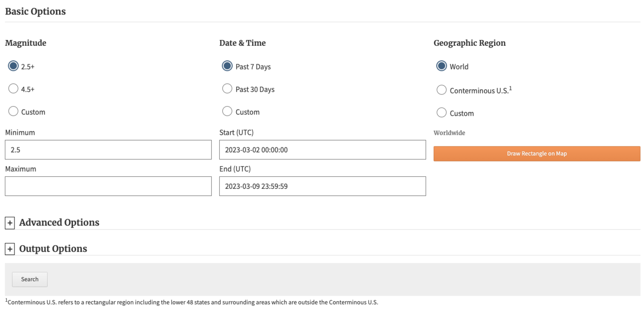Select Past 7 Days date range
644x319 pixels.
click(x=227, y=66)
